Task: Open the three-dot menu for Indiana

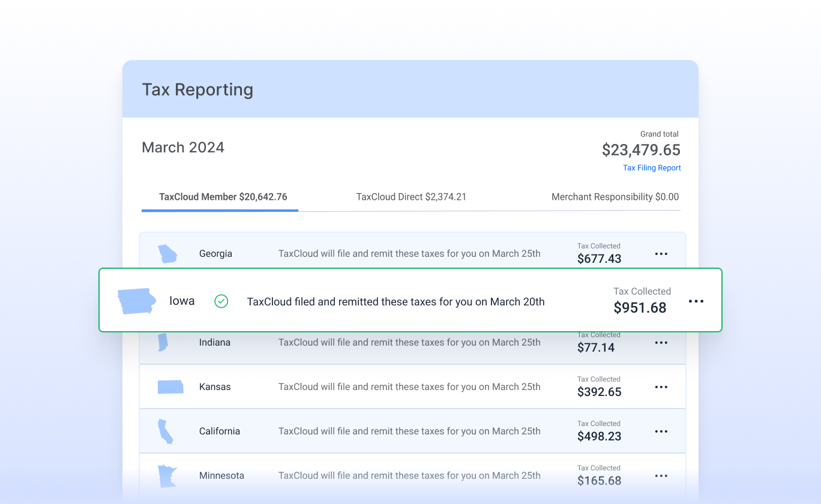Action: [661, 343]
